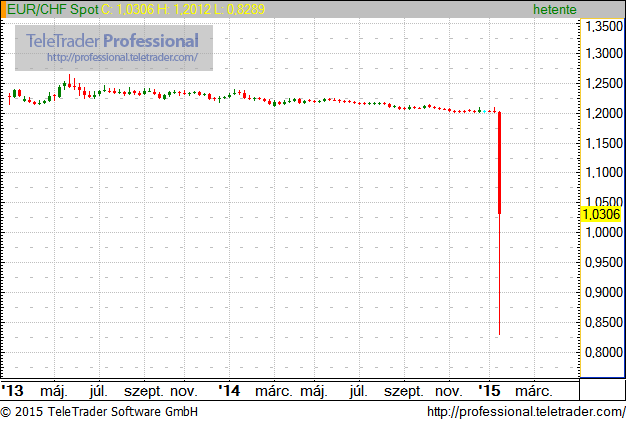626x421 pixels.
Task: Click the 'márc.' label after '15
Action: click(534, 391)
